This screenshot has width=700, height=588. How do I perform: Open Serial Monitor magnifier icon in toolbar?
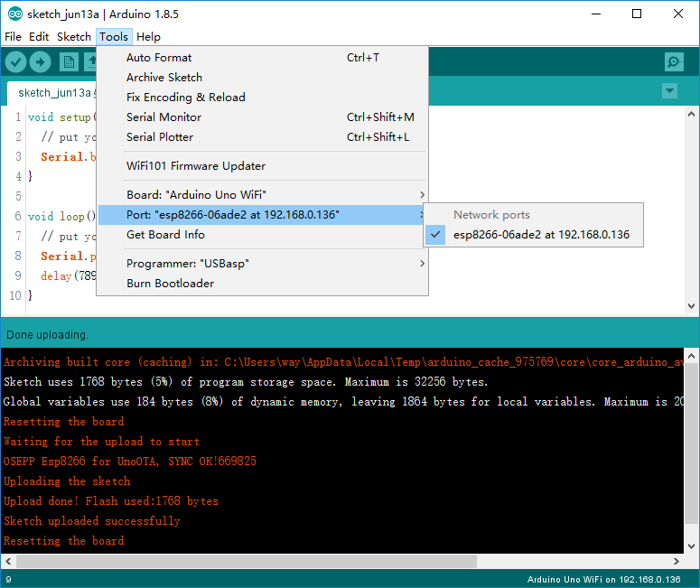(674, 61)
